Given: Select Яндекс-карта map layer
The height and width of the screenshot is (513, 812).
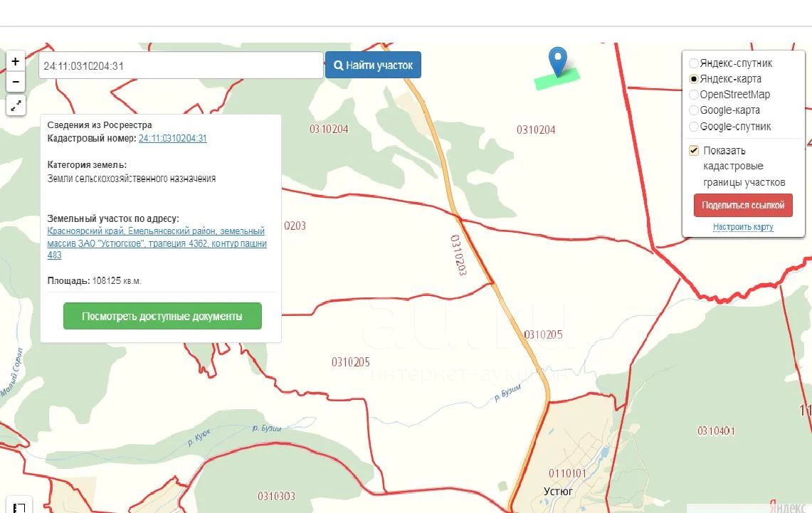Looking at the screenshot, I should coord(693,79).
